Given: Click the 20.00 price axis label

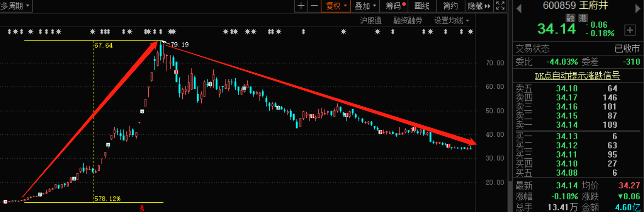Looking at the screenshot, I should tap(495, 182).
